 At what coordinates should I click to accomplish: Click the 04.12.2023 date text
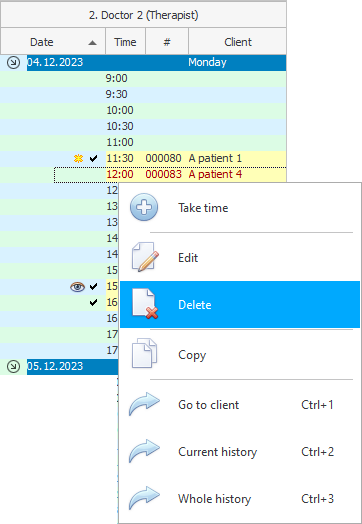55,62
